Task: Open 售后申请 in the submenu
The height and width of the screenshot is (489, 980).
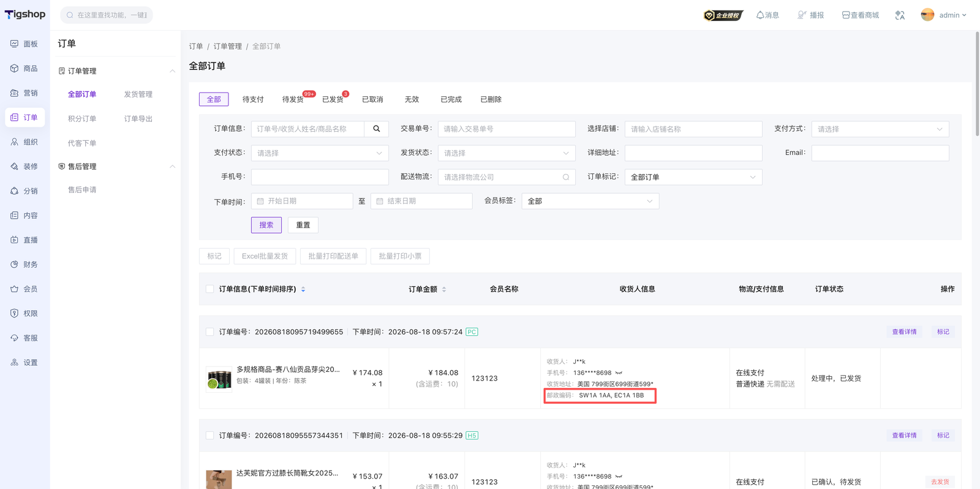Action: click(82, 190)
